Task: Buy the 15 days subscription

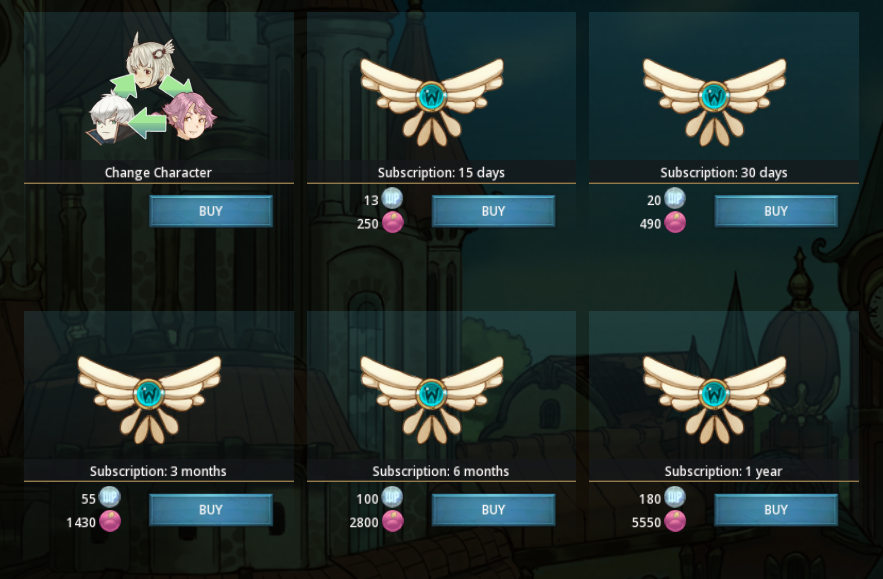Action: click(x=493, y=211)
